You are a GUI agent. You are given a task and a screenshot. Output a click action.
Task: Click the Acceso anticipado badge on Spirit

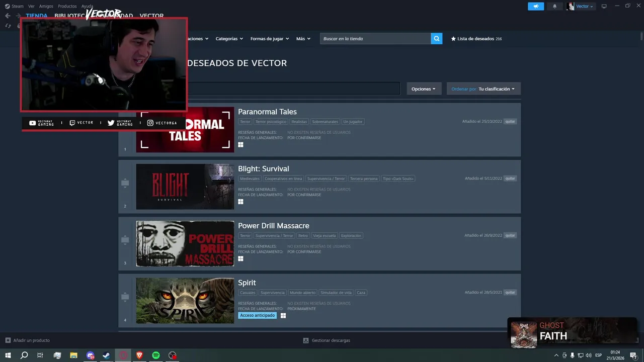tap(258, 315)
